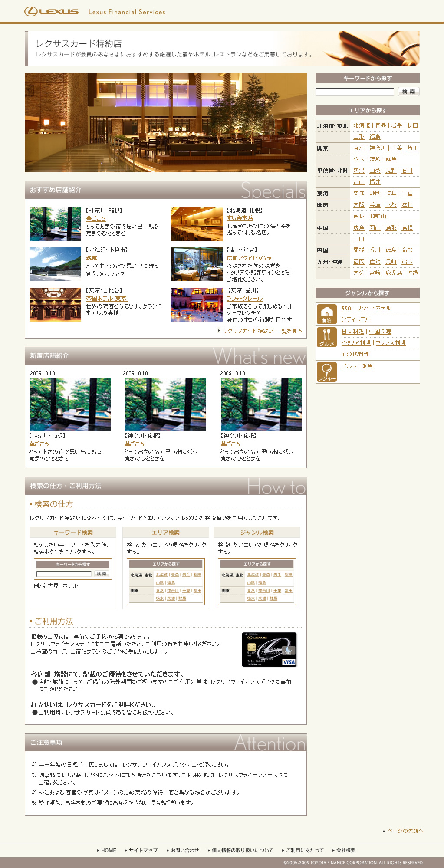The width and height of the screenshot is (444, 868).
Task: Open the 帝国ホテル東京 lobby thumbnail
Action: (55, 305)
